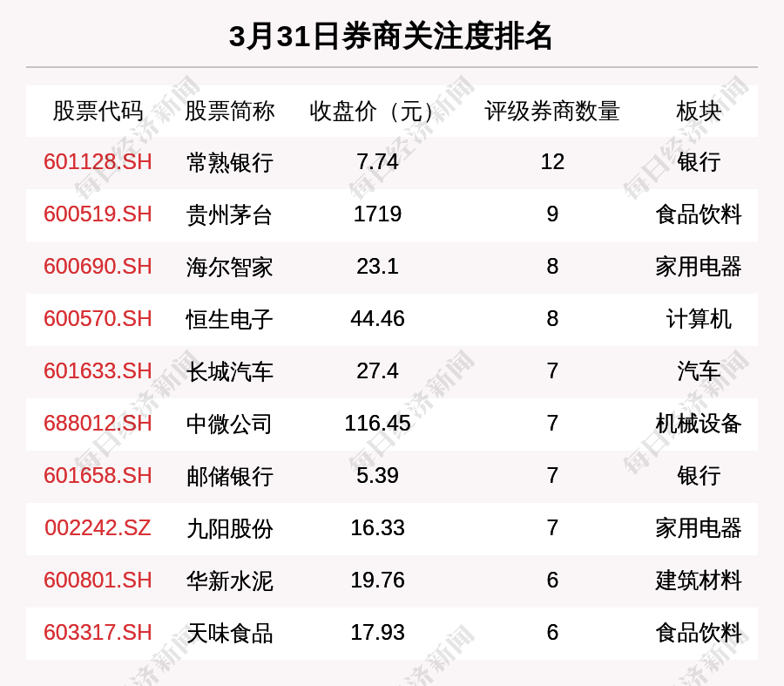Open stock code 688012.SH

pyautogui.click(x=98, y=424)
